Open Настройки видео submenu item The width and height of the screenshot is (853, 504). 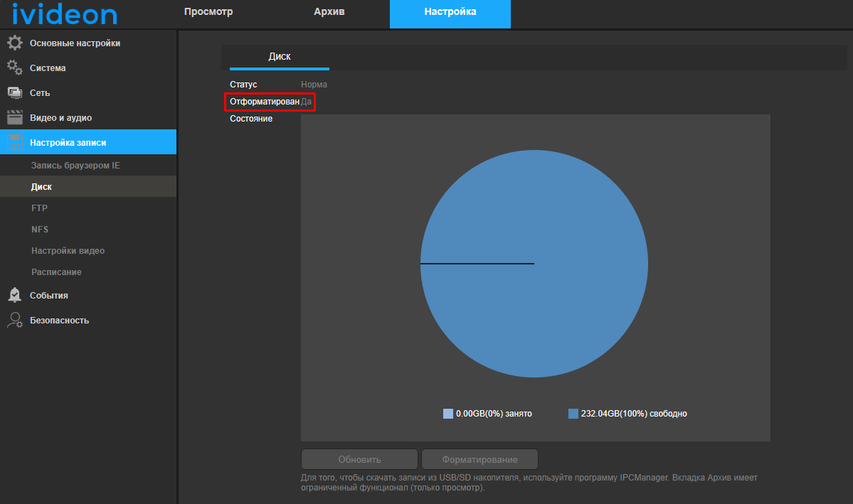[x=88, y=251]
